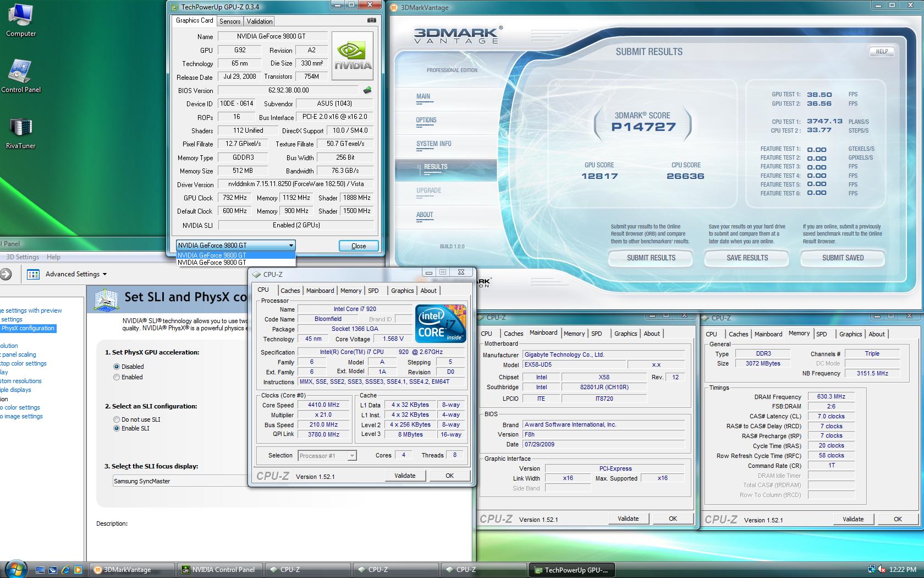Open the Processor #1 selection dropdown
This screenshot has height=578, width=924.
[327, 455]
